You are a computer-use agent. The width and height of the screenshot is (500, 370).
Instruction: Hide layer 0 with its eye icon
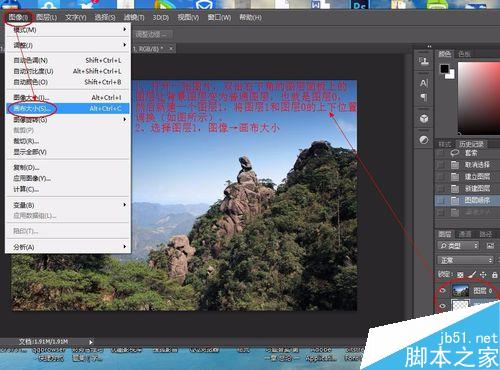pos(442,290)
